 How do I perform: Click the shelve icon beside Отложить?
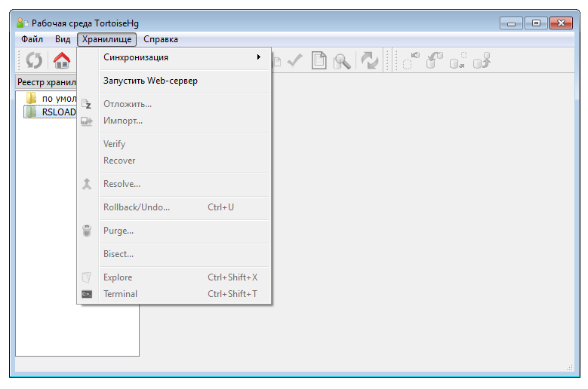click(87, 104)
